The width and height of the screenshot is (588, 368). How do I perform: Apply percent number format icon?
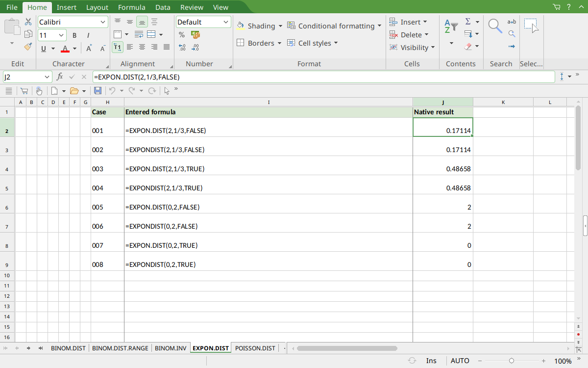[x=182, y=35]
